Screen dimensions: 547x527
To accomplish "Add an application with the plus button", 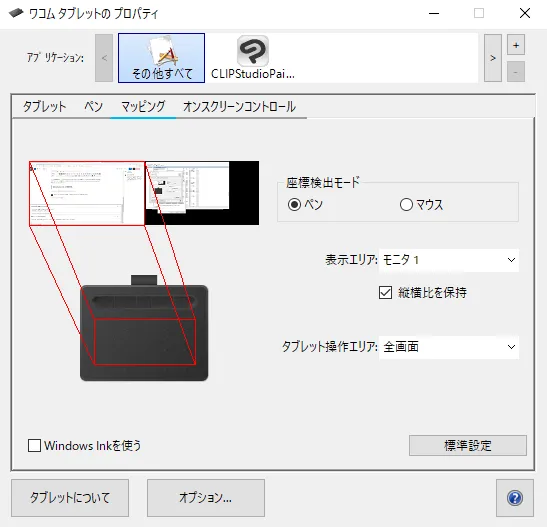I will point(516,45).
